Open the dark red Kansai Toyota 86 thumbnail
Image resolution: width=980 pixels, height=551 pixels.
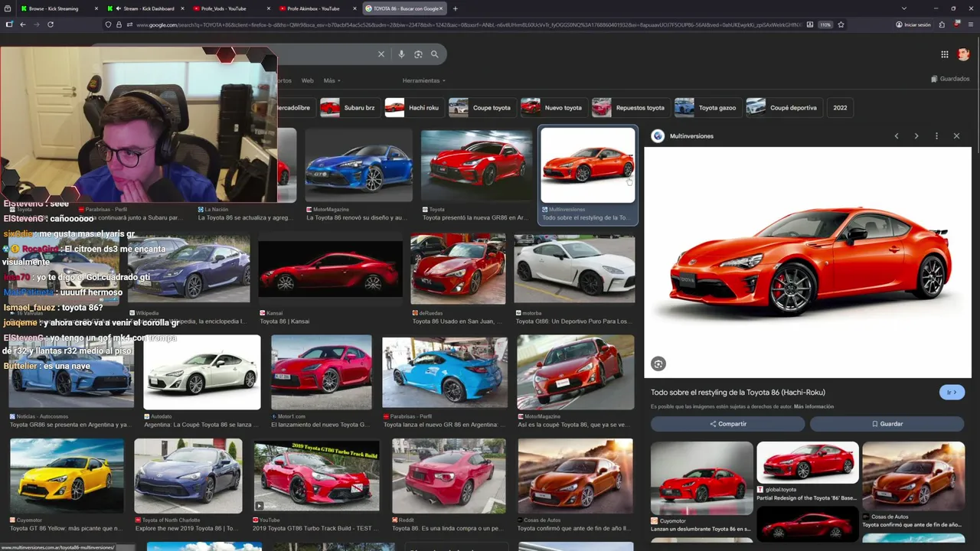(x=330, y=269)
